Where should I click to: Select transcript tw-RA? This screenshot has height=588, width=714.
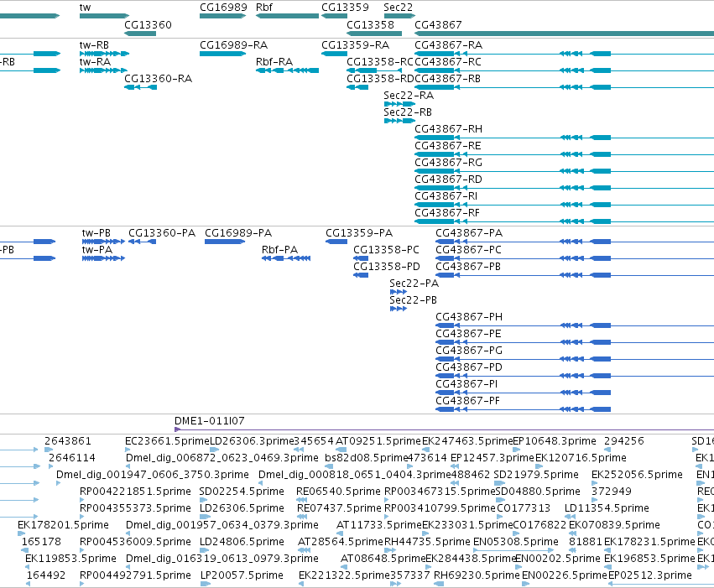click(x=95, y=62)
